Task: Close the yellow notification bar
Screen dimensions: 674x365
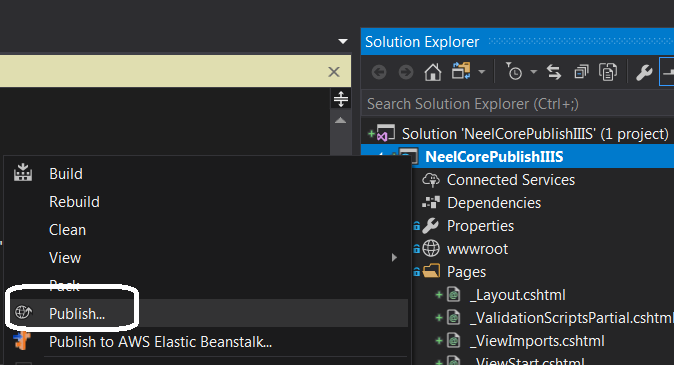Action: [334, 72]
